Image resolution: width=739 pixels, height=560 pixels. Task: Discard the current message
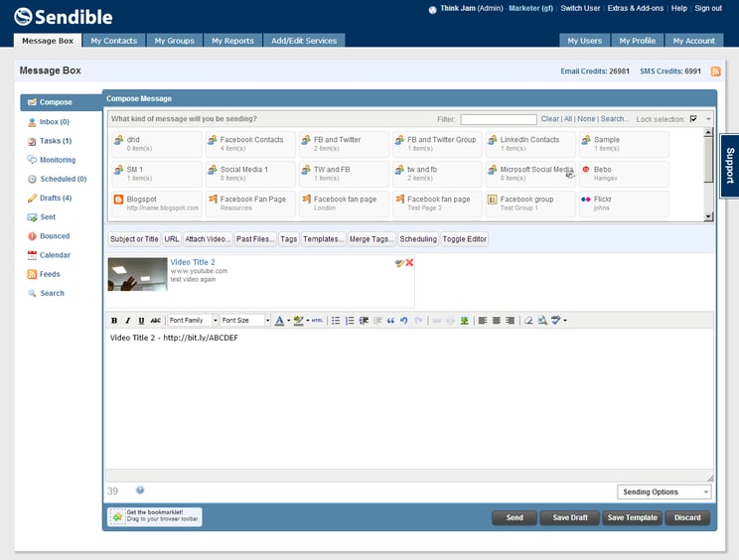(687, 517)
